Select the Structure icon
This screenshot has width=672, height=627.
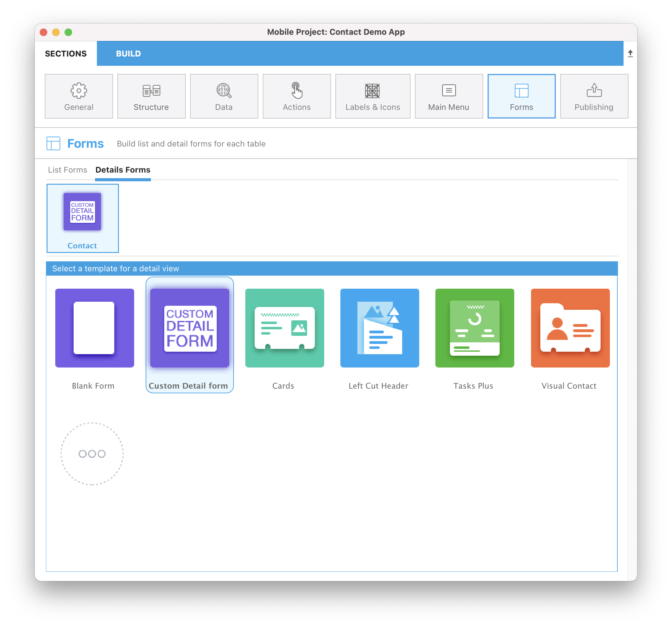152,96
